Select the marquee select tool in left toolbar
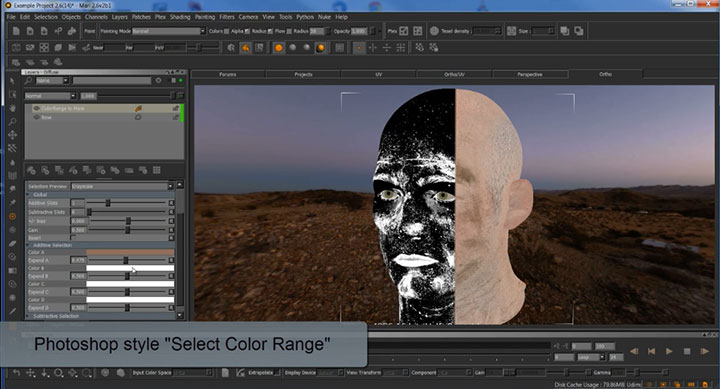The width and height of the screenshot is (720, 389). pyautogui.click(x=12, y=94)
